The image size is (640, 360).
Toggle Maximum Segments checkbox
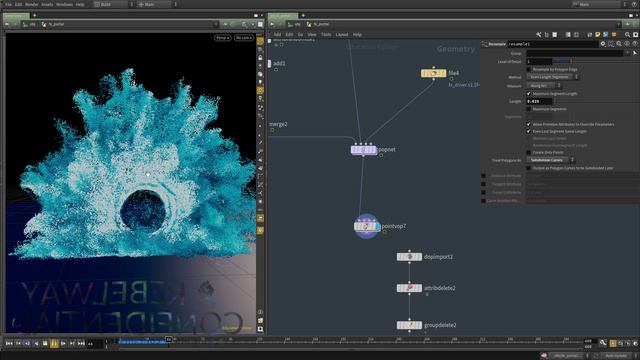click(x=529, y=109)
